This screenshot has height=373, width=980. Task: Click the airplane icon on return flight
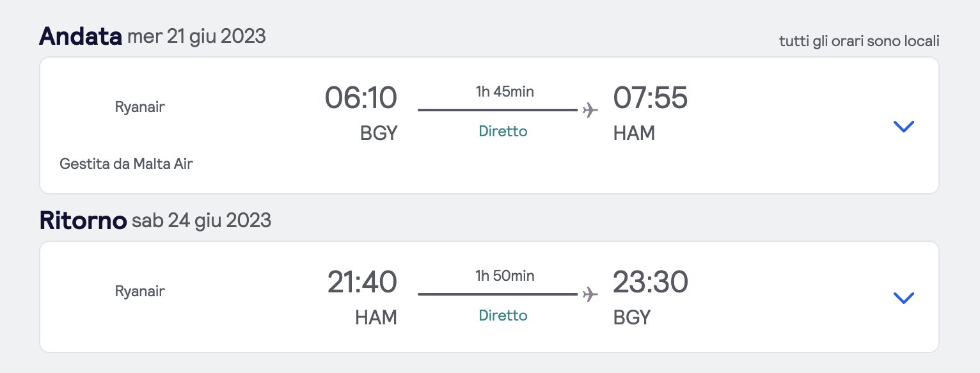pos(590,294)
